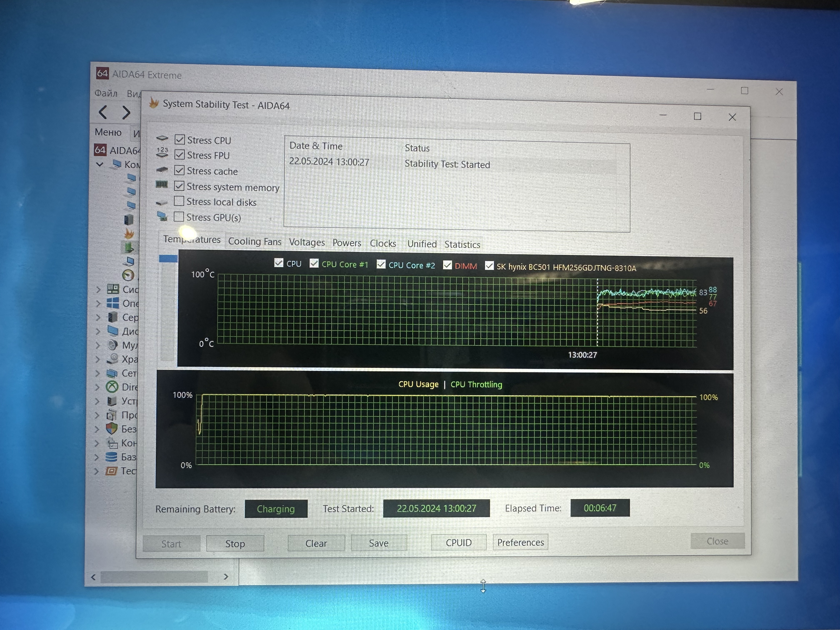Select the AIDA64 root tree icon

100,150
